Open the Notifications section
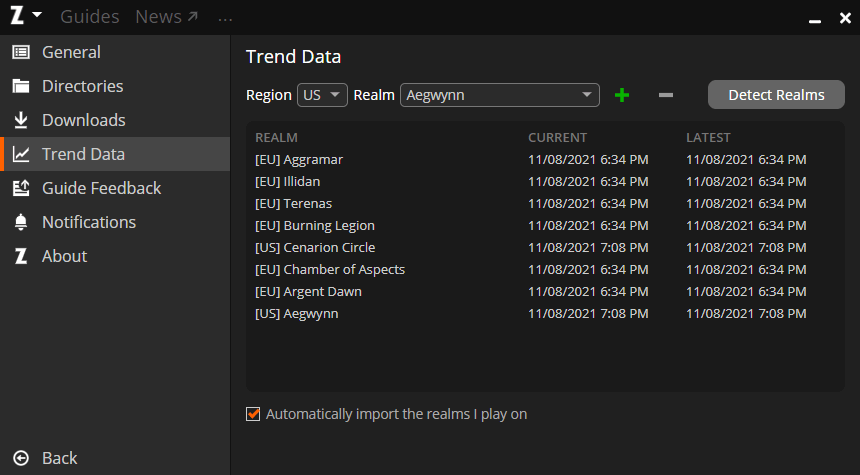860x475 pixels. [x=115, y=222]
